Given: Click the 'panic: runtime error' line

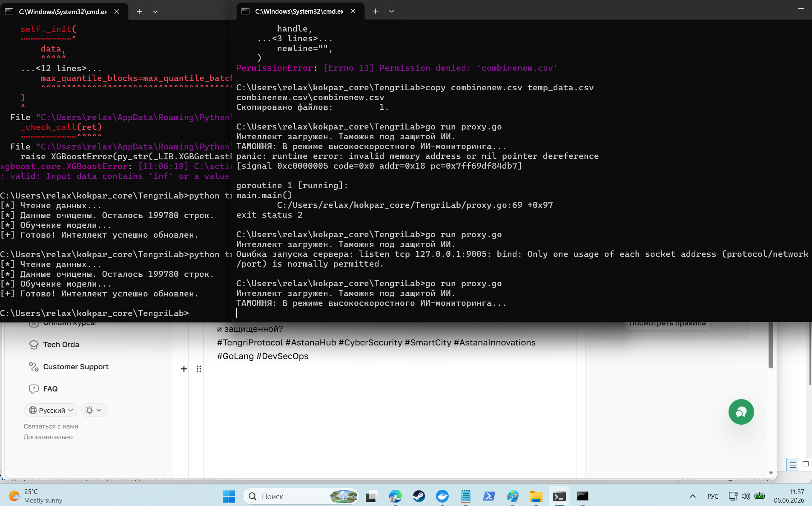Looking at the screenshot, I should 417,156.
